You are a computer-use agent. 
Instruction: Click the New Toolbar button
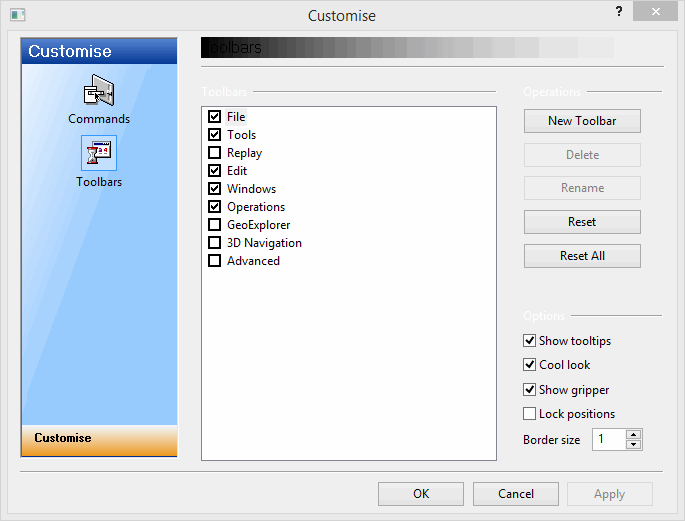582,121
